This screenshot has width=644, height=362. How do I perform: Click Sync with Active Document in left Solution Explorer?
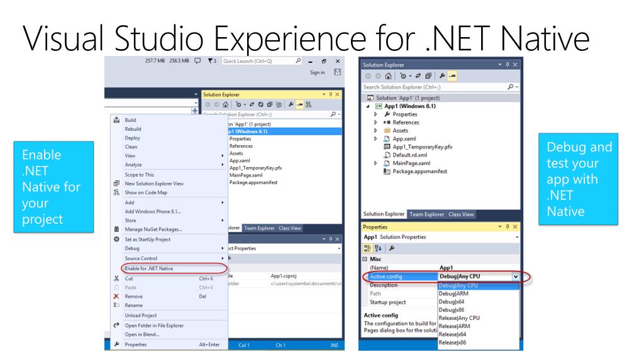[x=252, y=105]
